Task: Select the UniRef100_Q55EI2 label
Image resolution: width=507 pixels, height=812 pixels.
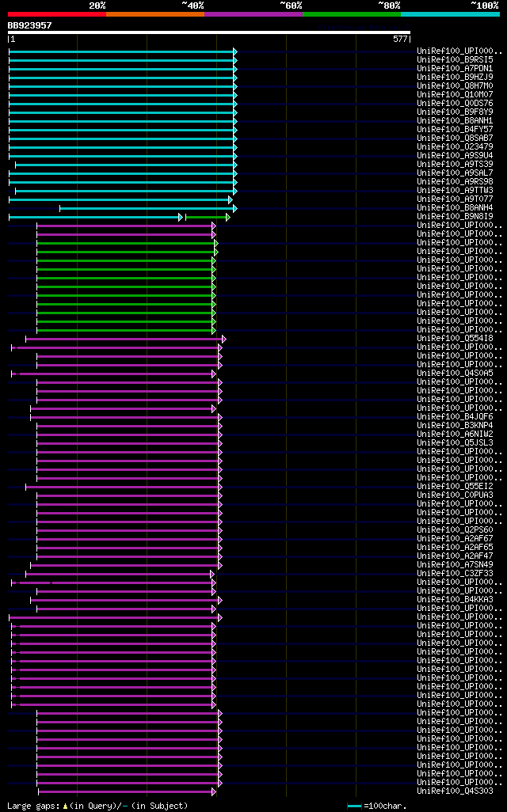Action: pos(455,486)
